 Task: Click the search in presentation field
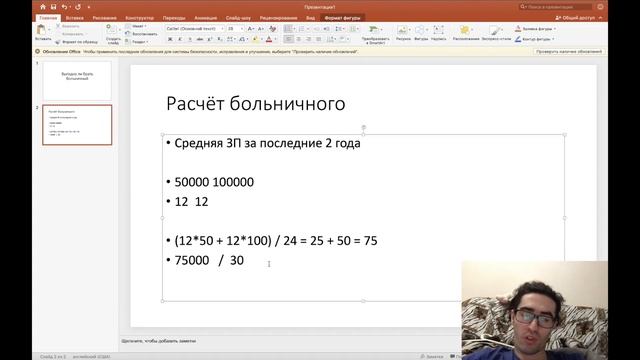556,7
